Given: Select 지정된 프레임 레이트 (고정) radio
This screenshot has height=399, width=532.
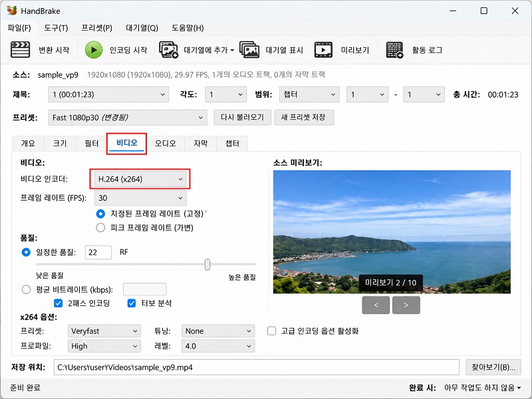Looking at the screenshot, I should 100,213.
